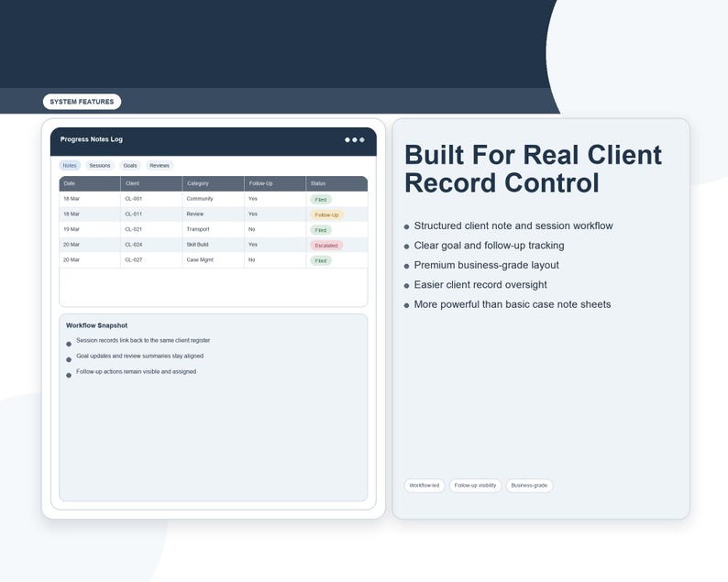The height and width of the screenshot is (582, 728).
Task: Select client cell CL-021
Action: [x=151, y=230]
